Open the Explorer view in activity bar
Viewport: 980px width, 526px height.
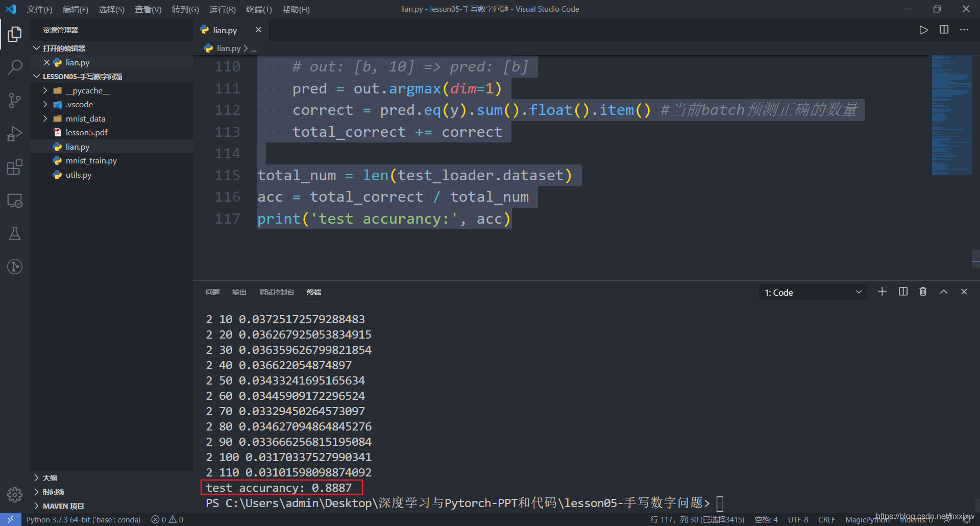click(15, 34)
